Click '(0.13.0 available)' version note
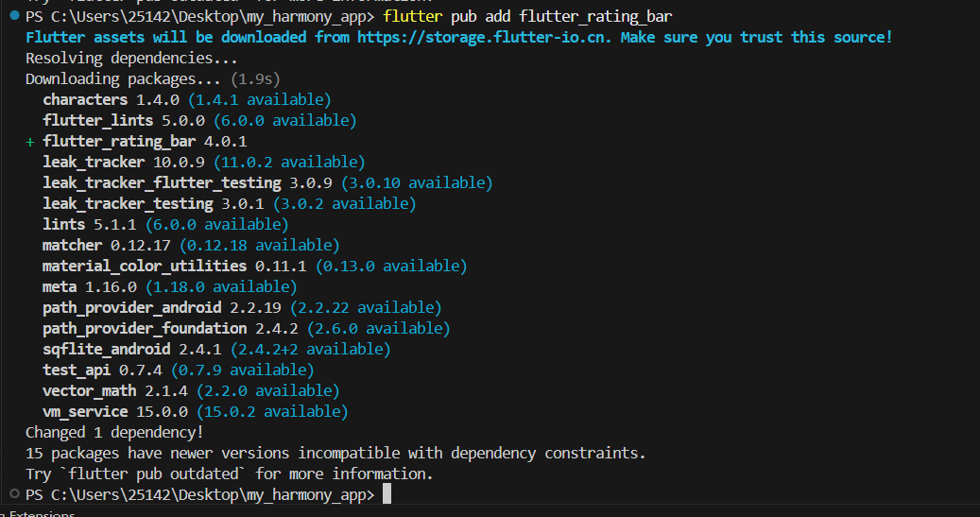980x517 pixels. click(391, 267)
